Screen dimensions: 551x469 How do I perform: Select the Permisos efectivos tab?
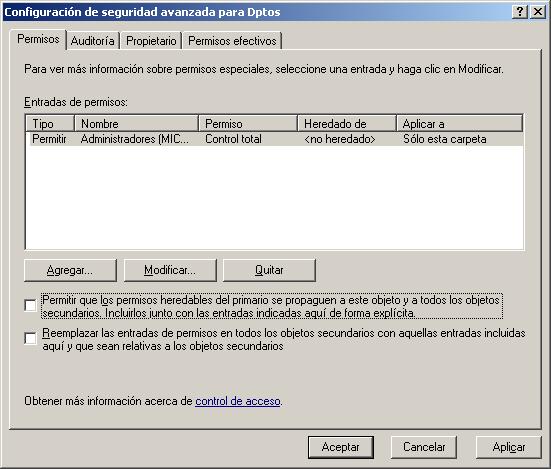(x=232, y=41)
